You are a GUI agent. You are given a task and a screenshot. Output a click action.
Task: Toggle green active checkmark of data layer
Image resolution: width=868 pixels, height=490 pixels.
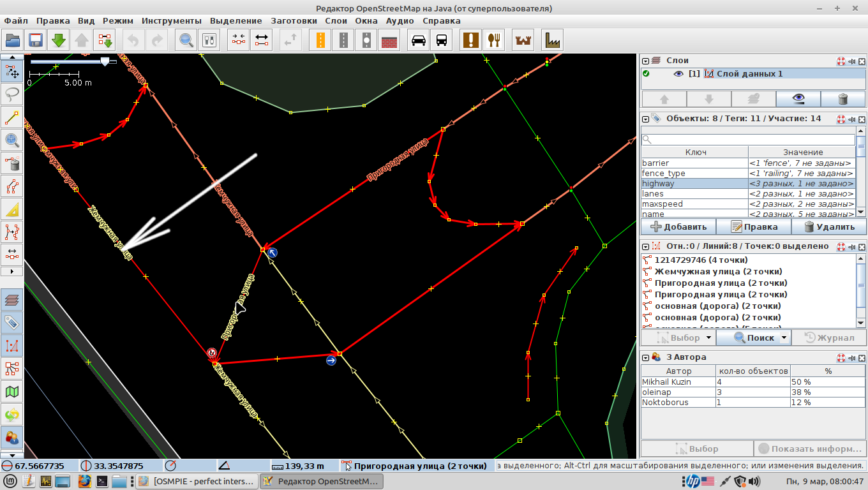pos(646,74)
